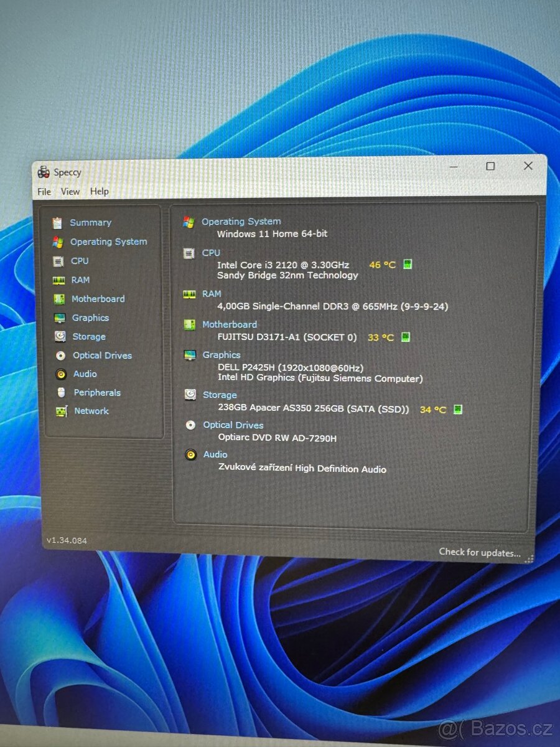The height and width of the screenshot is (747, 560).
Task: Open Optical Drives section in sidebar
Action: 103,356
